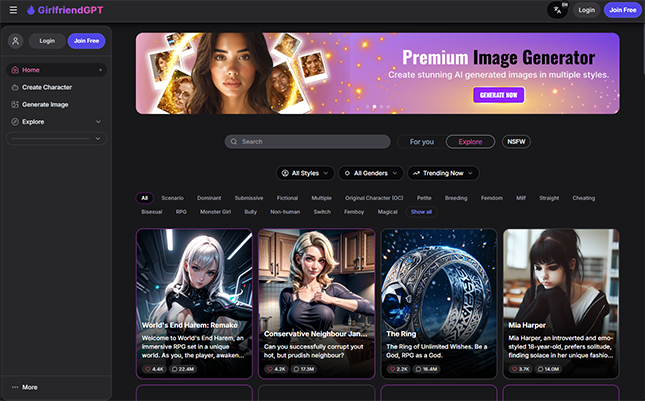Click the Home house icon
The height and width of the screenshot is (401, 645).
pos(15,70)
